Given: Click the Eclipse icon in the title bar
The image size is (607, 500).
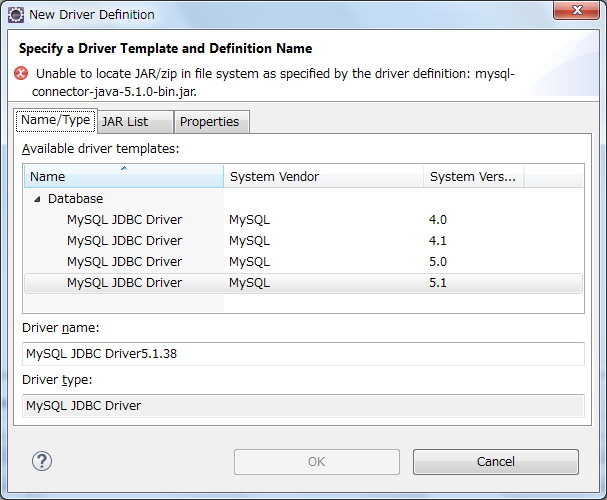Looking at the screenshot, I should coord(16,15).
